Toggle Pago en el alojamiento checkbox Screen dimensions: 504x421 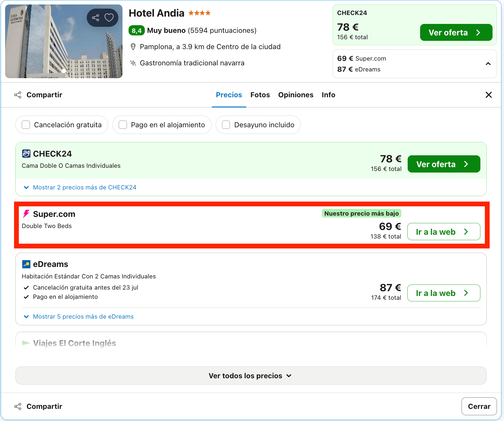[x=123, y=125]
